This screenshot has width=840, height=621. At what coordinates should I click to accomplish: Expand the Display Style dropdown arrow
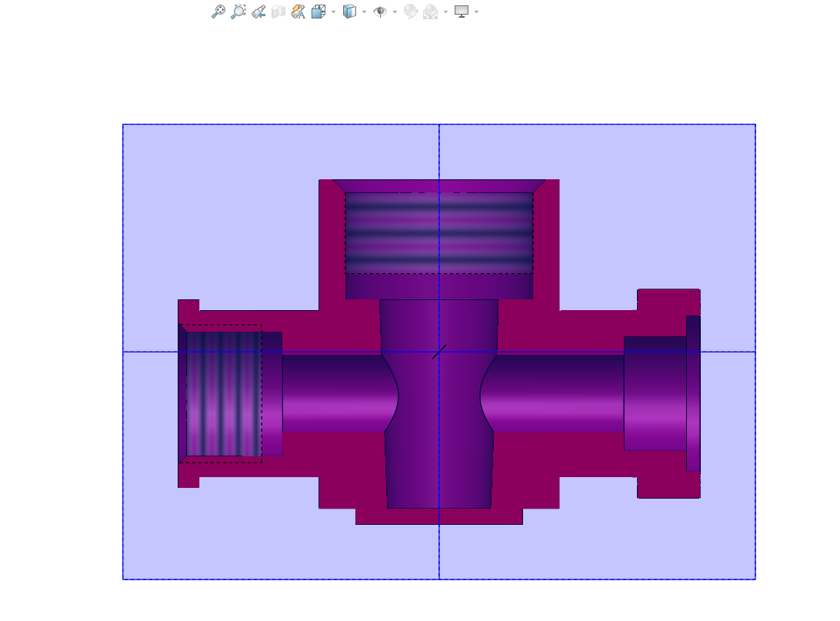click(365, 12)
